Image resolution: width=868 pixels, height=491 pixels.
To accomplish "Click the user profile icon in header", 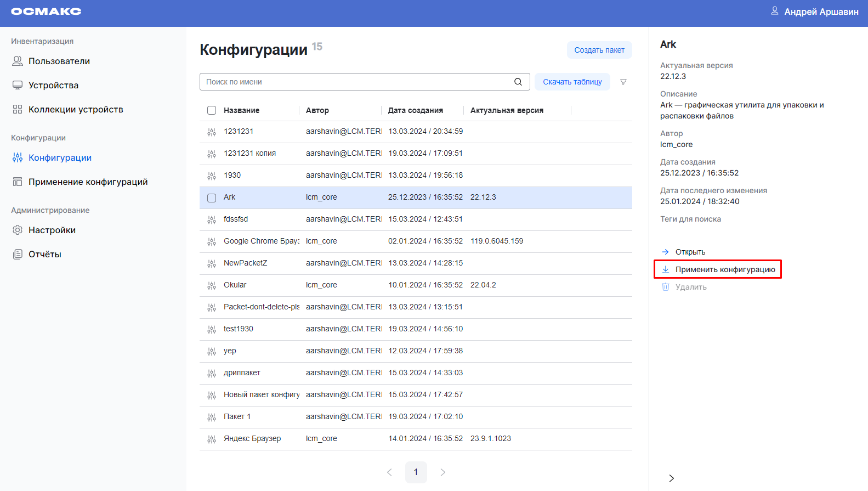I will point(774,11).
